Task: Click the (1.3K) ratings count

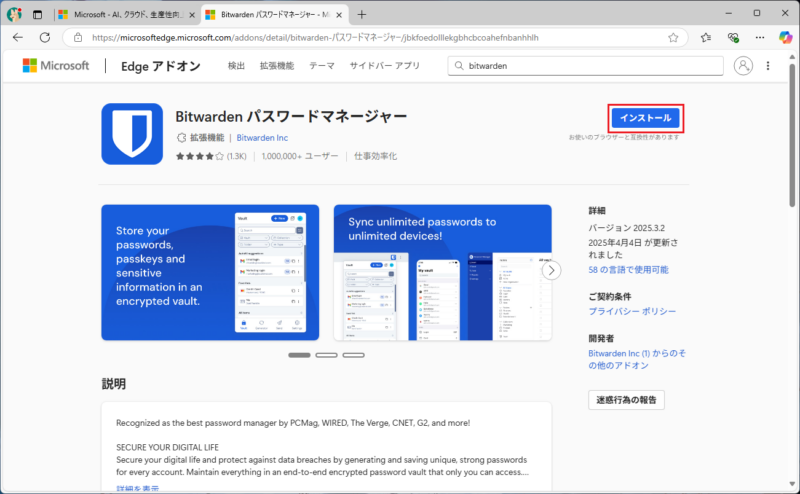Action: (237, 156)
